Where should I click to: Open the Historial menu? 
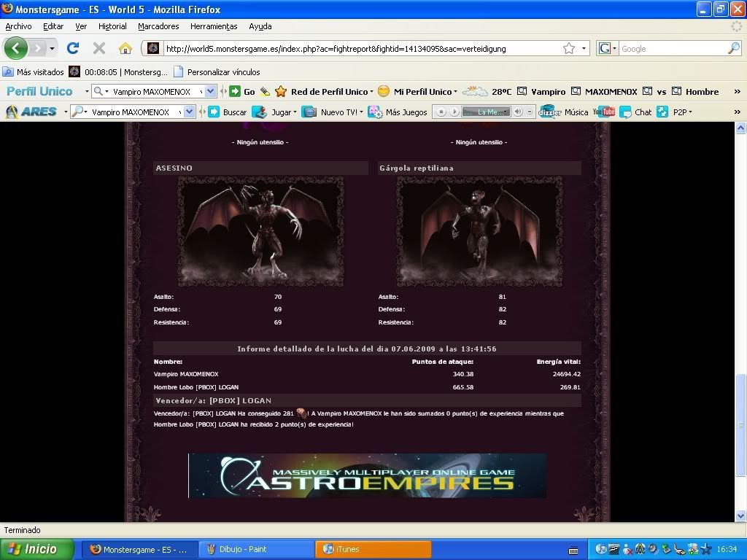click(x=112, y=26)
